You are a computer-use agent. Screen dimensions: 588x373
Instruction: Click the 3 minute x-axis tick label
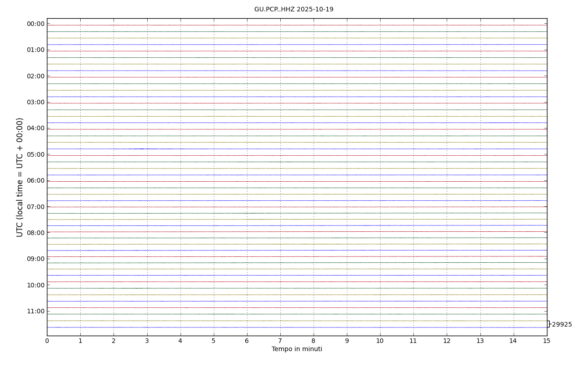pos(147,341)
